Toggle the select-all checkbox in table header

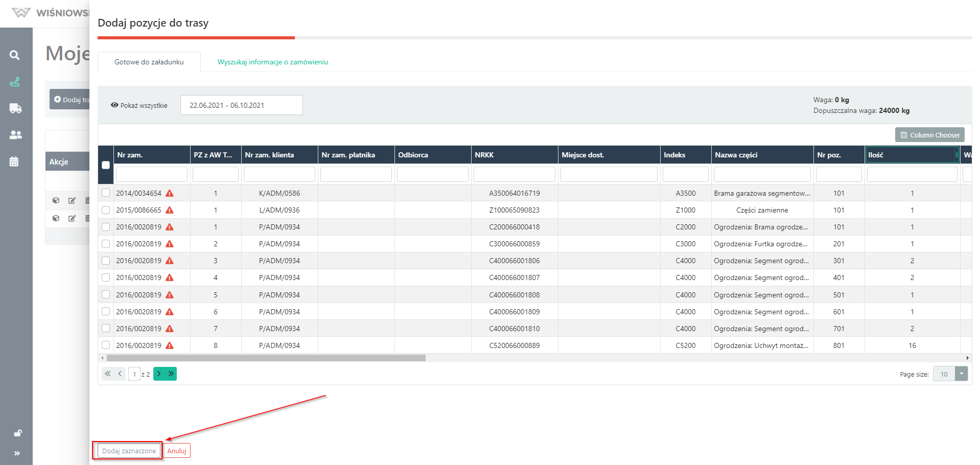106,165
